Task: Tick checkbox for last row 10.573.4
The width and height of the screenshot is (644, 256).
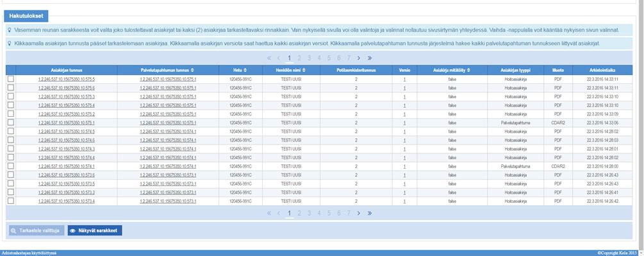Action: [x=11, y=201]
